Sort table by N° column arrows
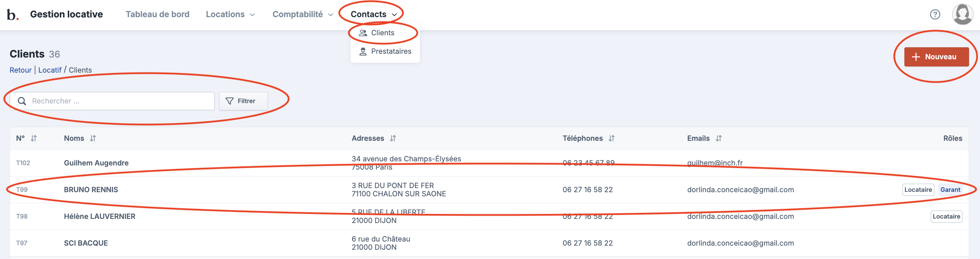Image resolution: width=980 pixels, height=259 pixels. (x=34, y=138)
